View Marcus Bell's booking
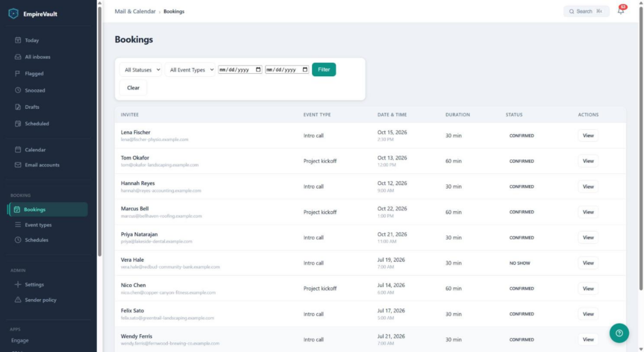Screen dimensions: 644x352 588,212
